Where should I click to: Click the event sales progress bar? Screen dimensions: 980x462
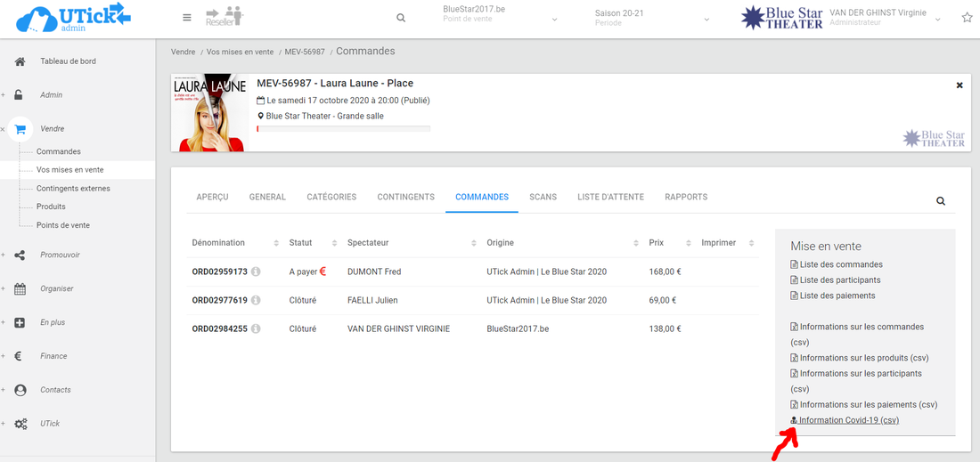(x=343, y=129)
